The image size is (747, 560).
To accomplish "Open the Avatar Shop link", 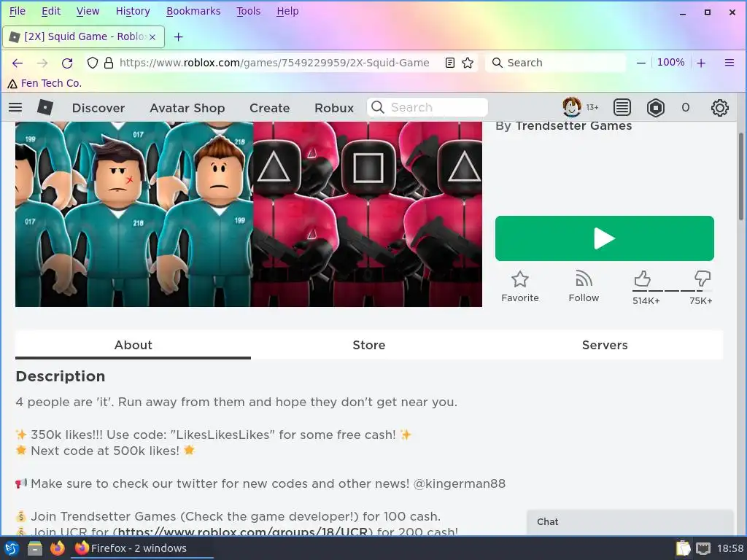I will tap(187, 108).
